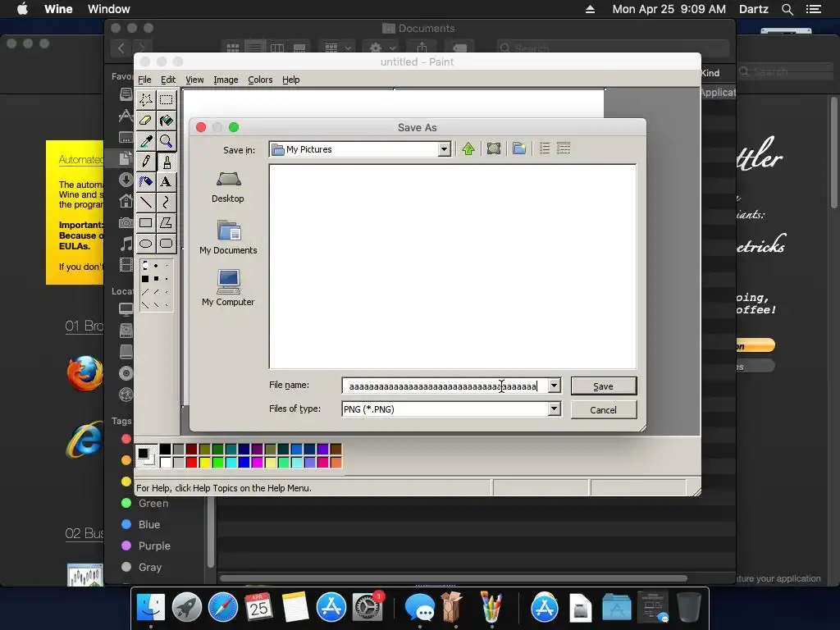Select the Ellipse shape tool

coord(146,243)
